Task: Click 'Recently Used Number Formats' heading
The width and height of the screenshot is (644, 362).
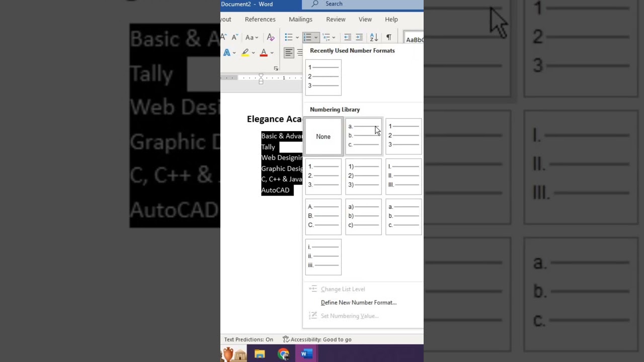Action: pos(352,51)
